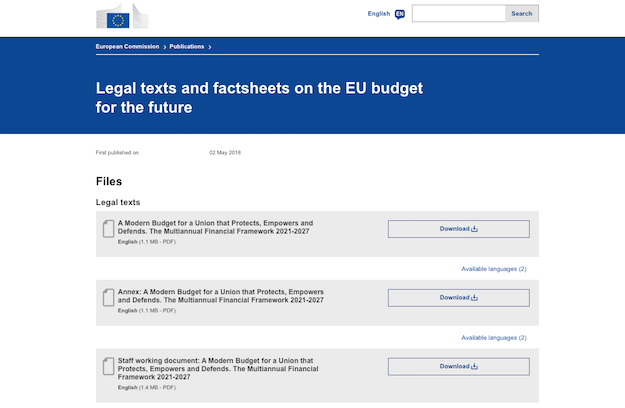Download the Staff working document PDF

tap(459, 367)
